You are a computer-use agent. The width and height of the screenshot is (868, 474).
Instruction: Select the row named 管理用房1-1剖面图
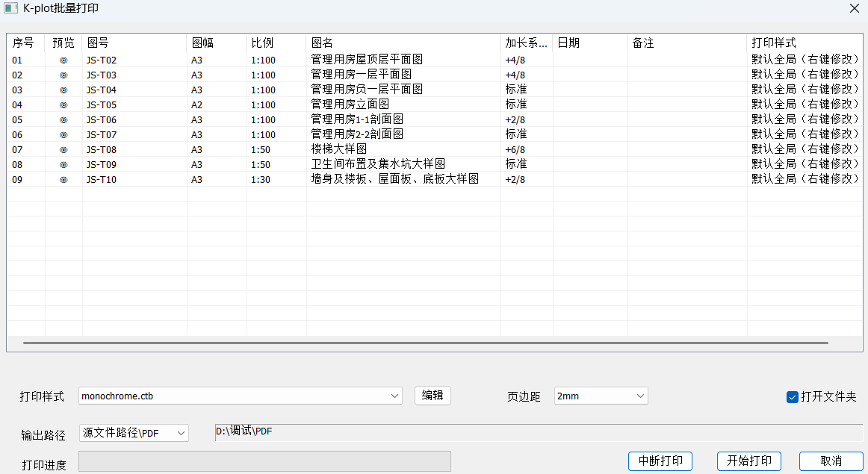tap(434, 120)
